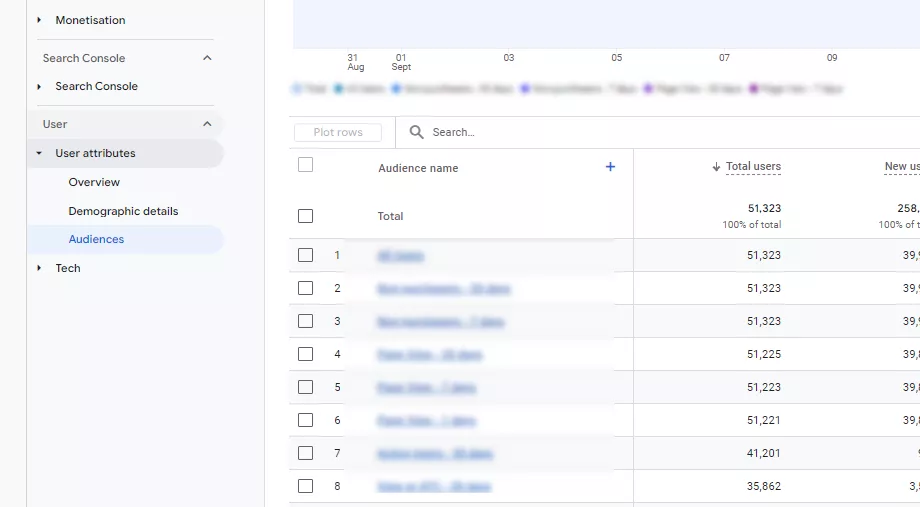This screenshot has width=920, height=507.
Task: Click the search magnifier icon
Action: click(x=416, y=132)
